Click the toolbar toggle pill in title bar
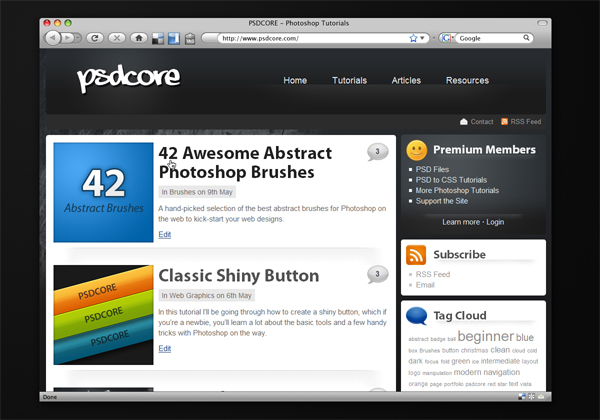The image size is (600, 420). [542, 23]
